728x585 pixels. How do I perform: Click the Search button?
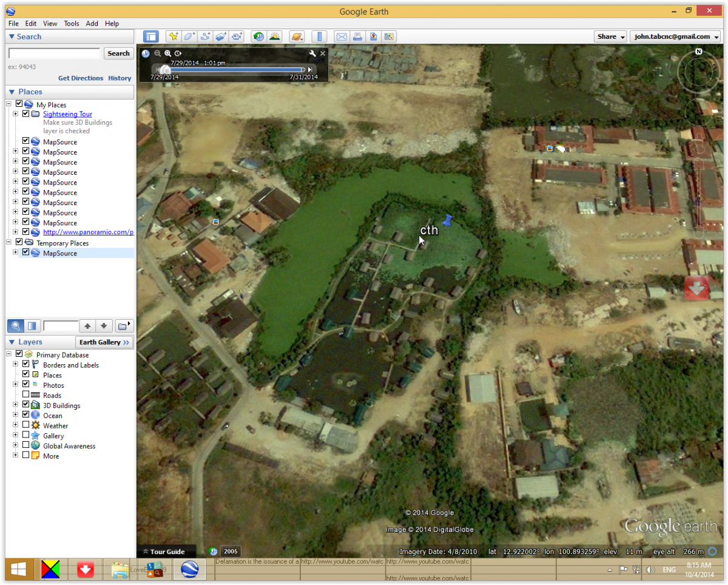point(118,53)
